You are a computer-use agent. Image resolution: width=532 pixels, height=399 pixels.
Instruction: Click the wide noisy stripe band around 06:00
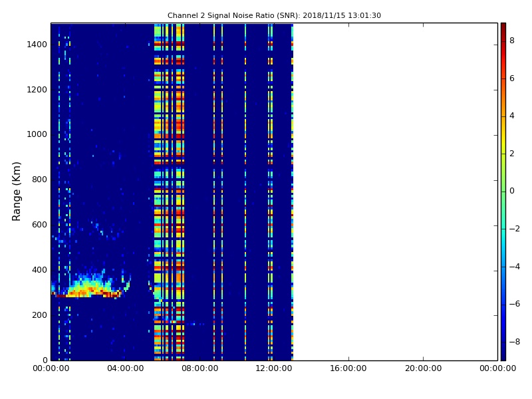click(x=170, y=192)
